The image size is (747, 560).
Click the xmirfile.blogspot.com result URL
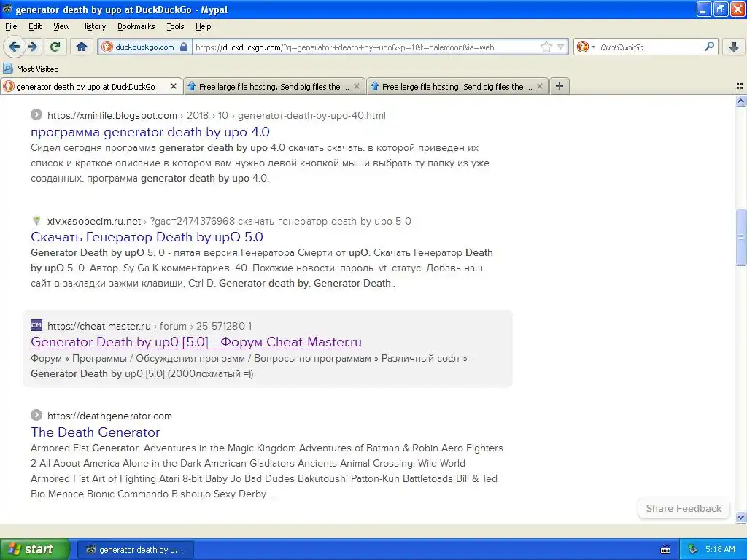(x=216, y=115)
